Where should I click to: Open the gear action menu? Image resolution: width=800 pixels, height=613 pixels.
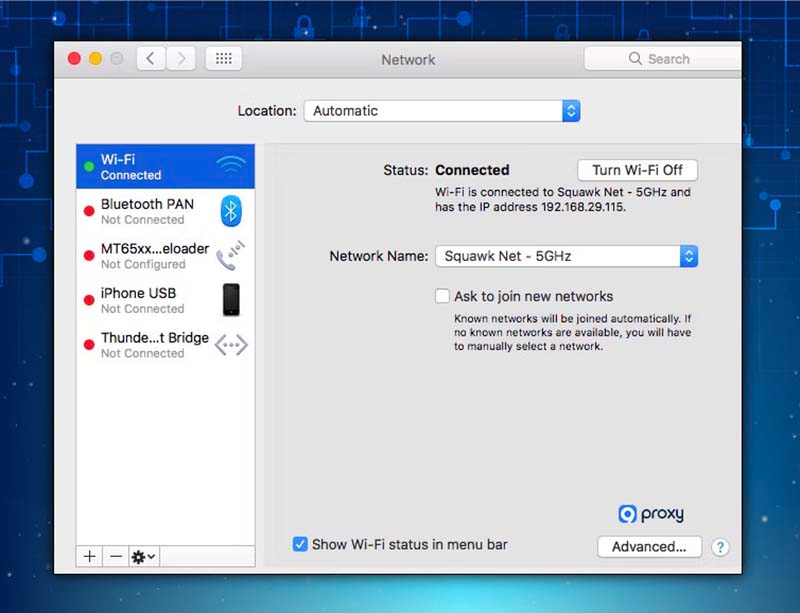tap(144, 556)
